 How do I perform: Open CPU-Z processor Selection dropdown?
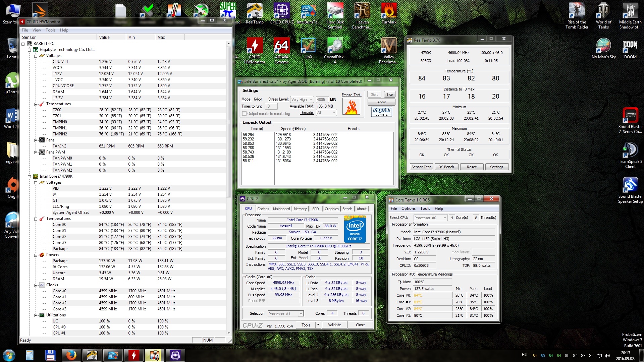[x=285, y=314]
